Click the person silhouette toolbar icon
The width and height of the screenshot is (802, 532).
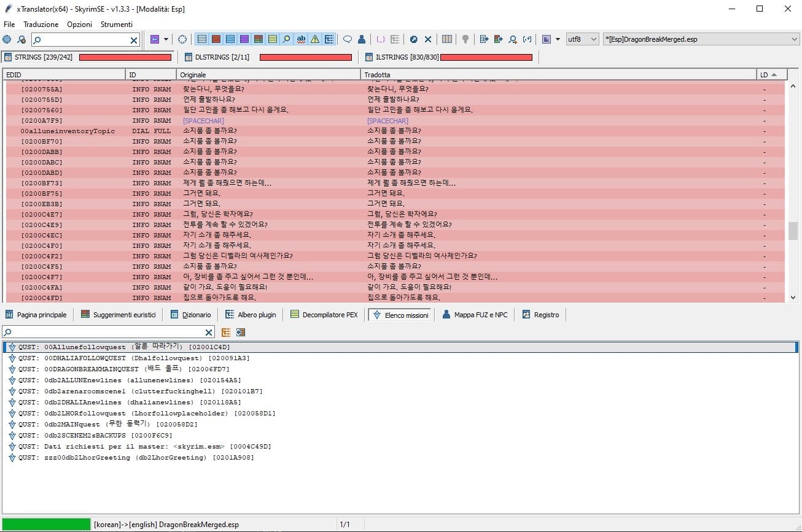(361, 39)
